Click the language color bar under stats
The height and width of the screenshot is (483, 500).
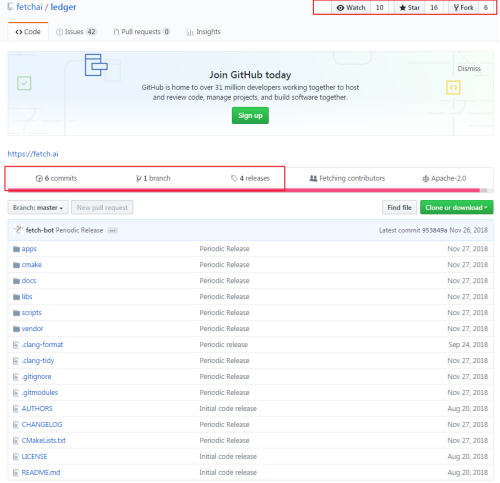pyautogui.click(x=250, y=190)
